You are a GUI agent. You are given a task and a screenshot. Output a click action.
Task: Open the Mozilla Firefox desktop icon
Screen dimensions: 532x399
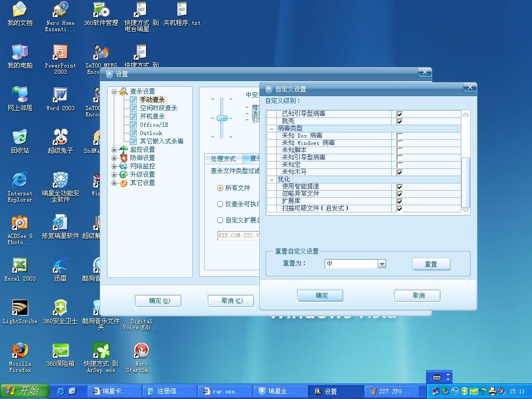click(20, 351)
